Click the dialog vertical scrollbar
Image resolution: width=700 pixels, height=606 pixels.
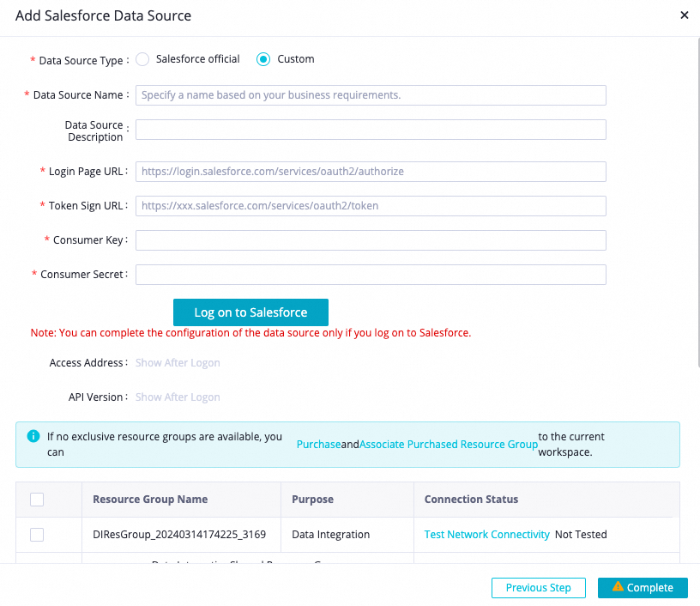[697, 203]
